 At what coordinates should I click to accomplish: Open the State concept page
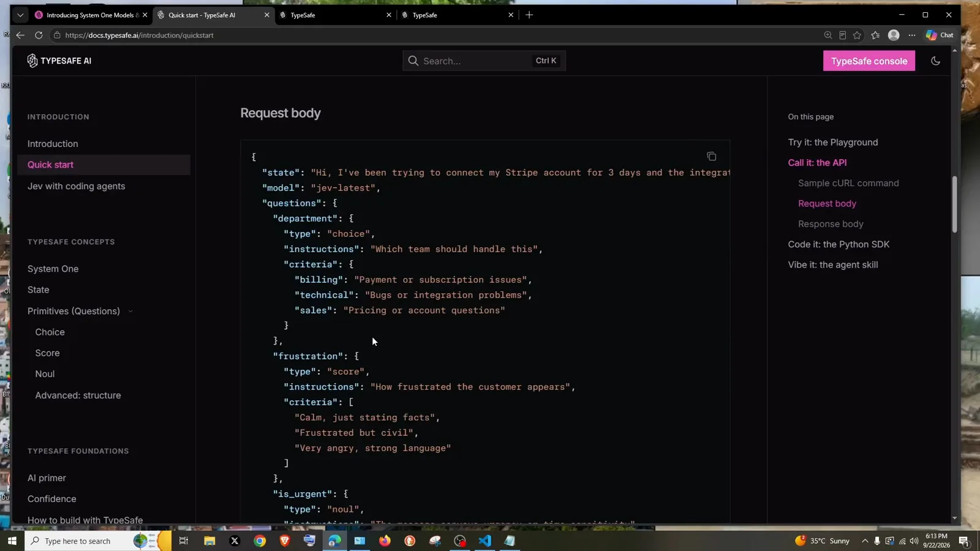coord(38,290)
